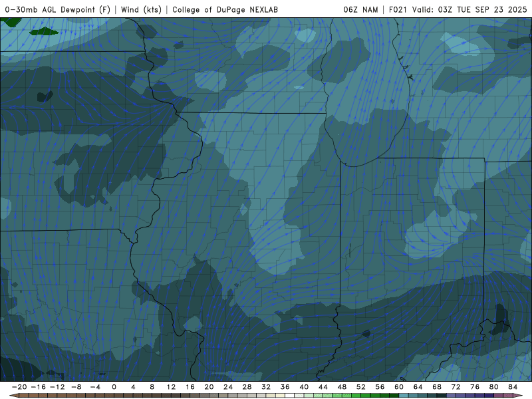Click the 20 value on the legend
Screen dimensions: 532x399
tap(209, 387)
